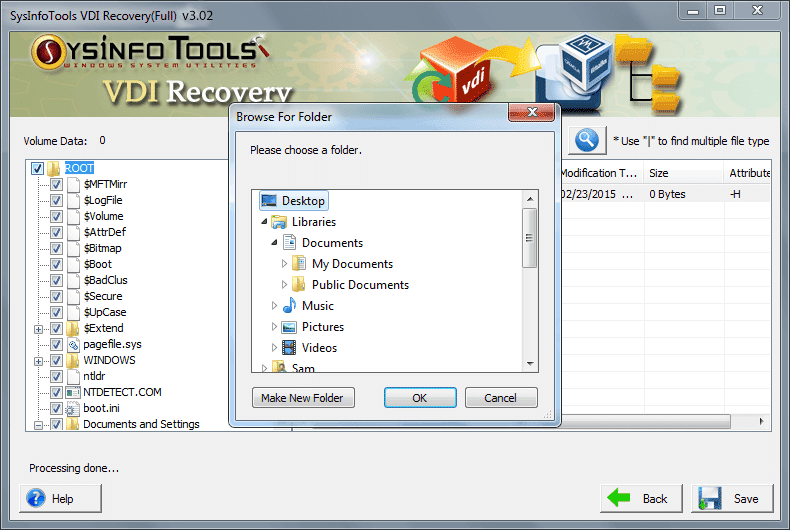The height and width of the screenshot is (530, 790).
Task: Click the pagefile.sys file icon
Action: coord(74,345)
